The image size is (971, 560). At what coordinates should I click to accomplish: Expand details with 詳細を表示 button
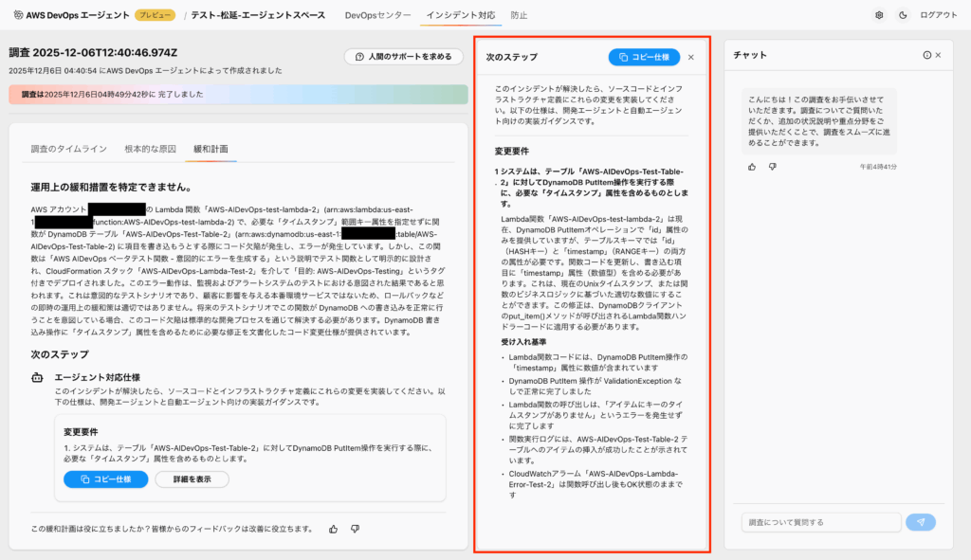click(192, 479)
